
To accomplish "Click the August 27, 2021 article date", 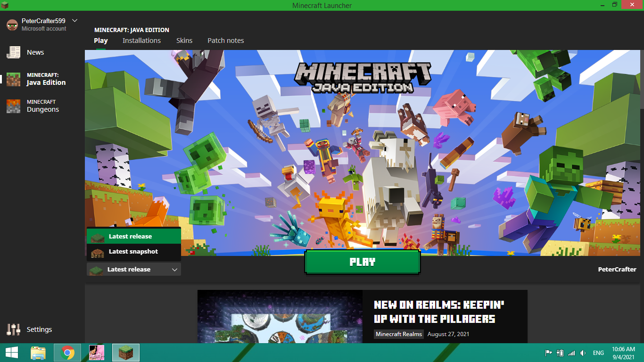I will 448,334.
